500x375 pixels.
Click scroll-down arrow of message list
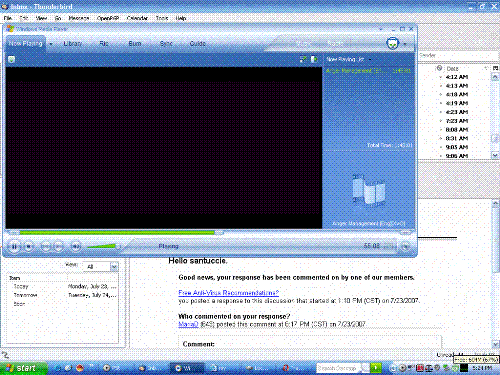495,155
